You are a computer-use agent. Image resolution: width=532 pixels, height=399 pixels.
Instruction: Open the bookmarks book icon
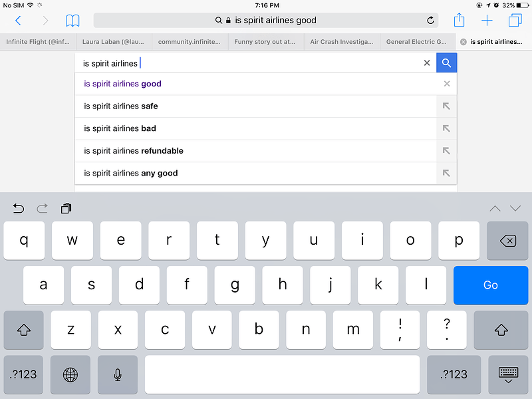click(72, 21)
